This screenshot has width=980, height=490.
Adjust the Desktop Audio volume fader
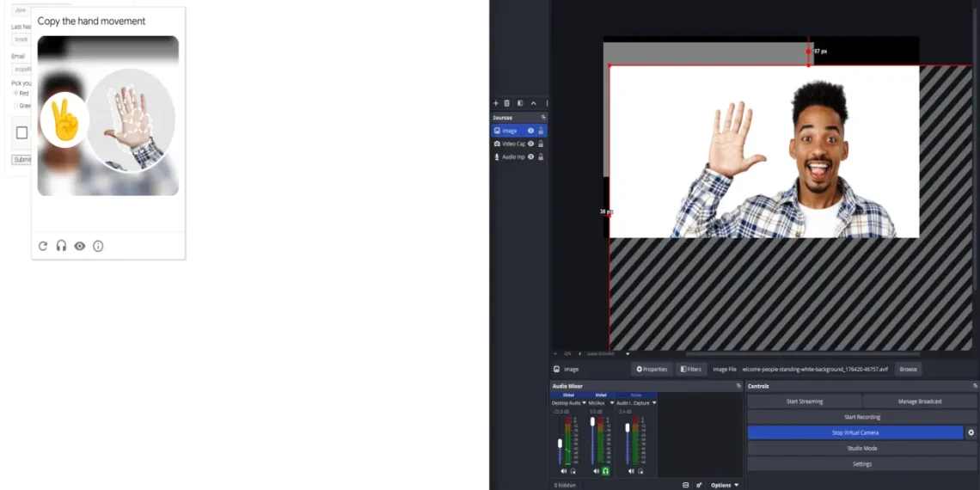(560, 443)
